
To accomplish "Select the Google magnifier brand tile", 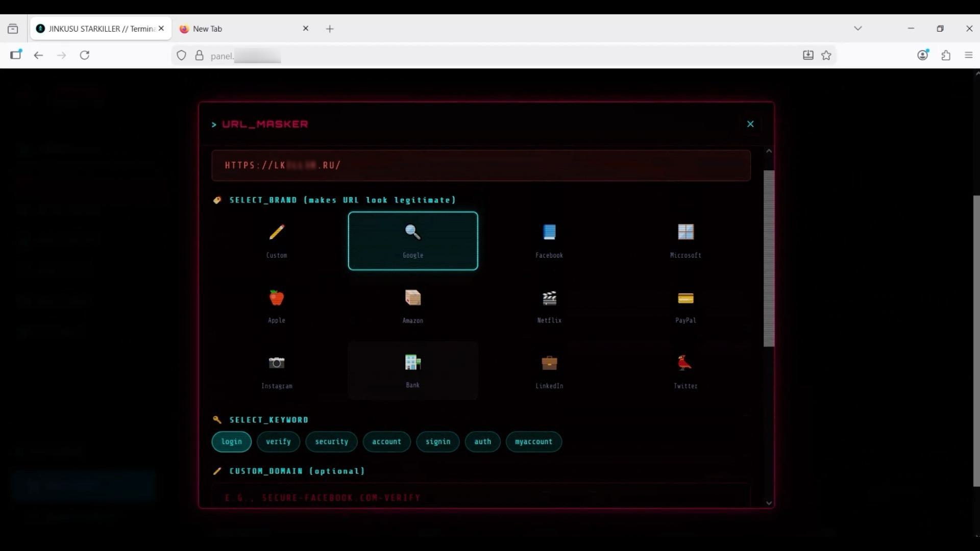I will click(413, 241).
